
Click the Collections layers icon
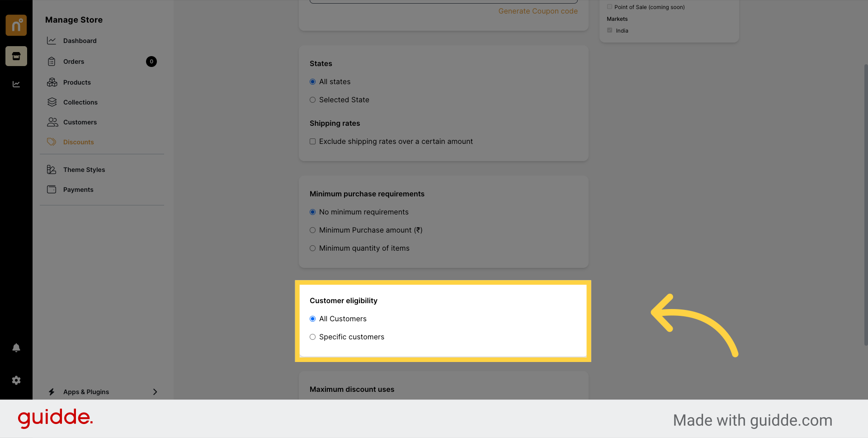click(52, 102)
